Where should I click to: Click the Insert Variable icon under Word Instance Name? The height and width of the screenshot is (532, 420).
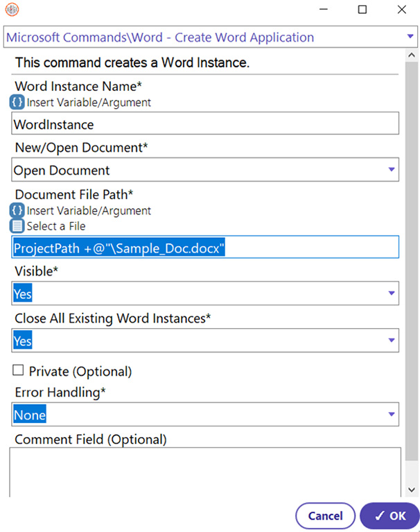(17, 102)
